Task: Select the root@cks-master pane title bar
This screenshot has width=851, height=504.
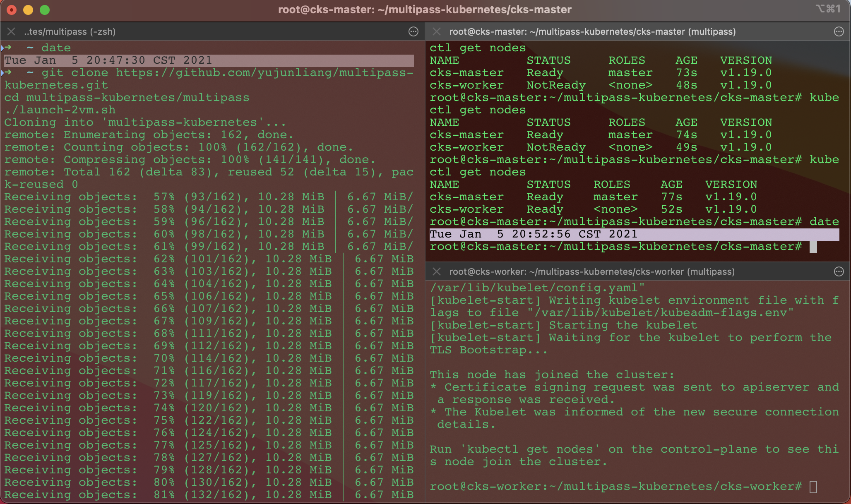Action: pyautogui.click(x=592, y=31)
